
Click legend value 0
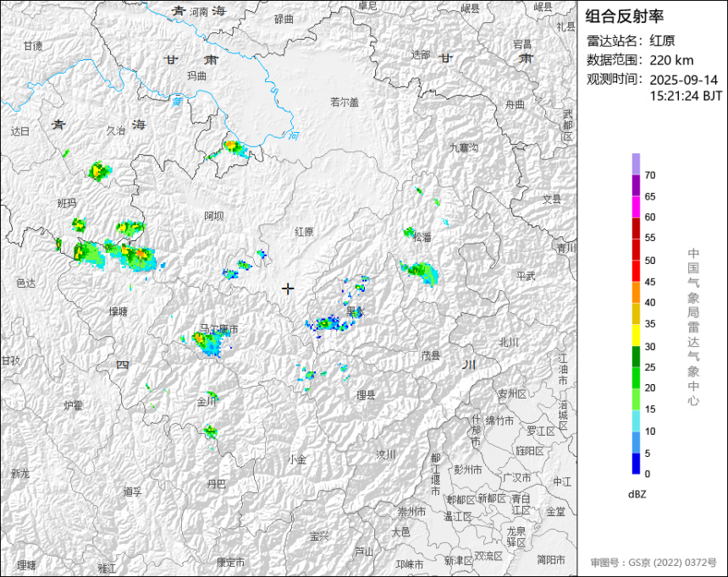click(x=648, y=474)
